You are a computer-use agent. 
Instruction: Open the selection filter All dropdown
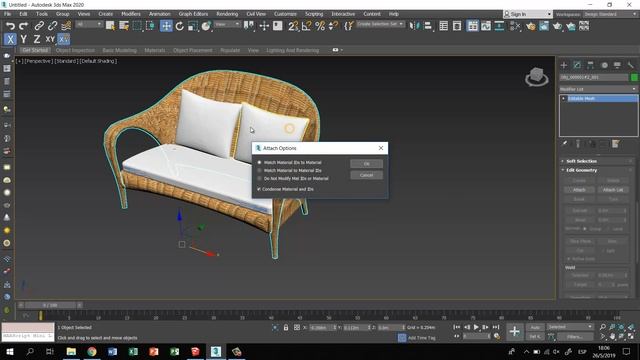coord(89,24)
